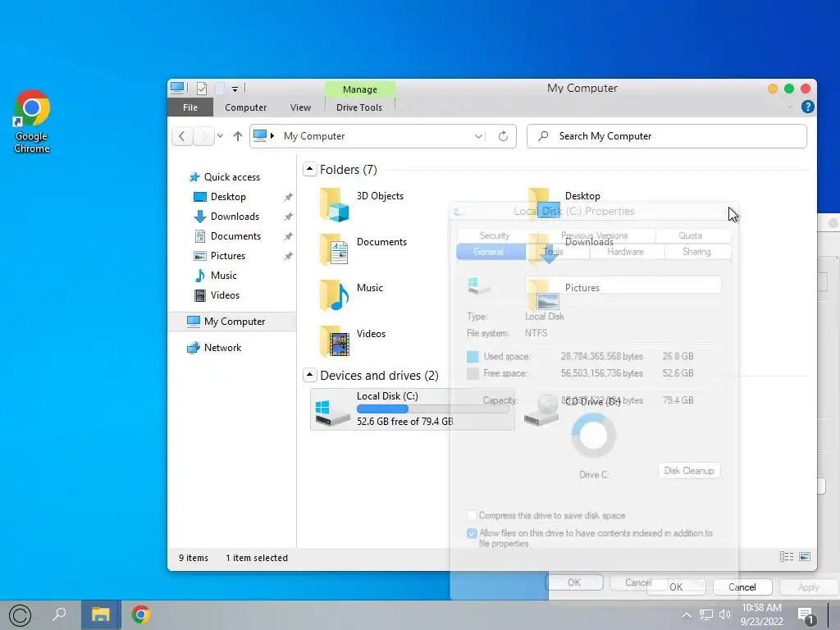This screenshot has width=840, height=630.
Task: Click the New folder quick access icon
Action: pos(220,89)
